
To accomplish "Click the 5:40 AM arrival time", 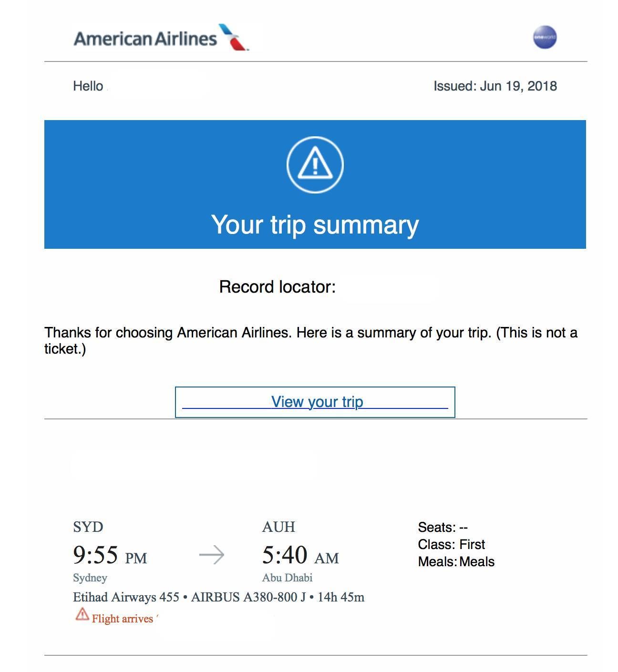I will coord(300,555).
